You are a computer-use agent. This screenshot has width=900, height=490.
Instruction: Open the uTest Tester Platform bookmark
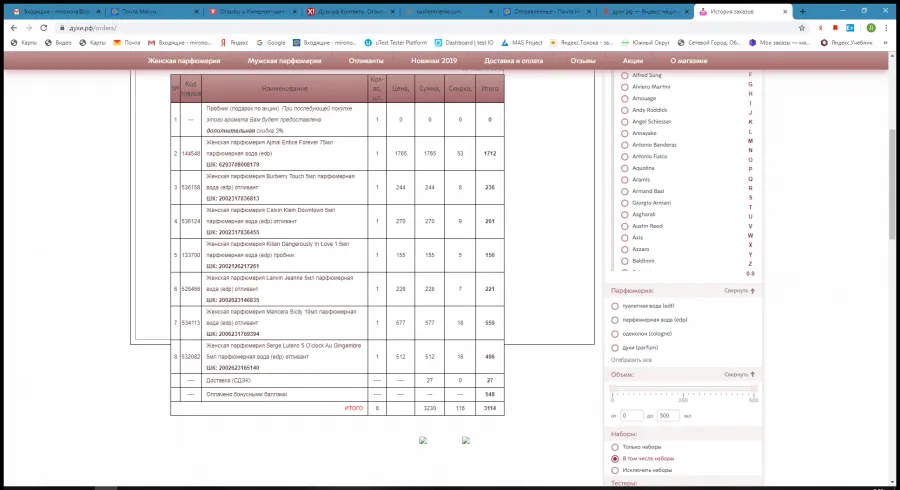point(395,42)
